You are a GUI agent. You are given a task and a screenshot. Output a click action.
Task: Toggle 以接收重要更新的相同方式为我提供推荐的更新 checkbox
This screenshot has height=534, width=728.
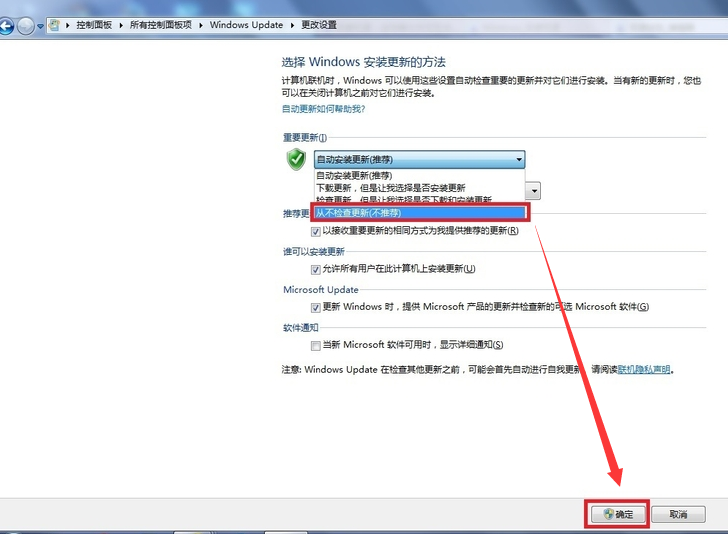pos(316,231)
